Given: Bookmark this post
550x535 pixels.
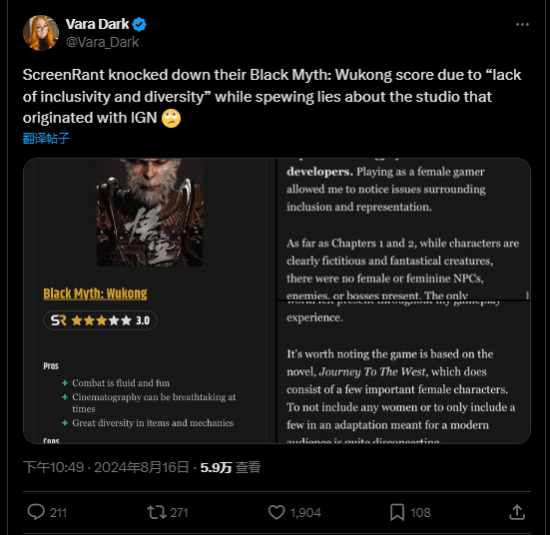Looking at the screenshot, I should (x=397, y=512).
